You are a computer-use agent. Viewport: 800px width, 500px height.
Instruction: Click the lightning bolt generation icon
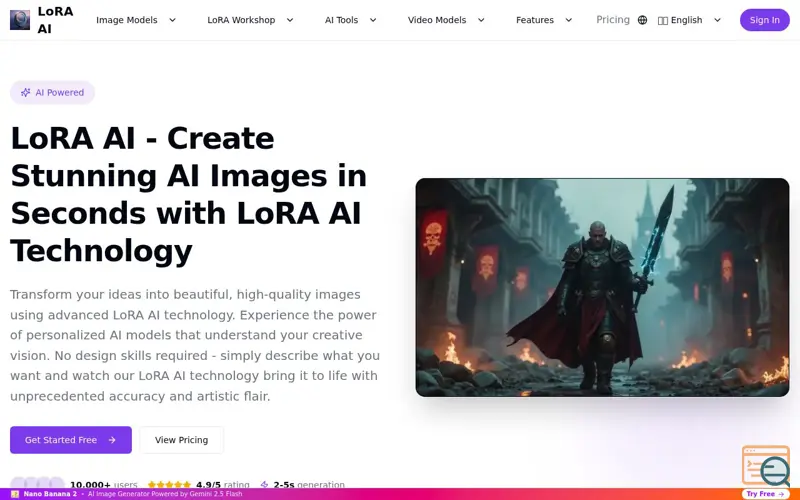(x=264, y=484)
